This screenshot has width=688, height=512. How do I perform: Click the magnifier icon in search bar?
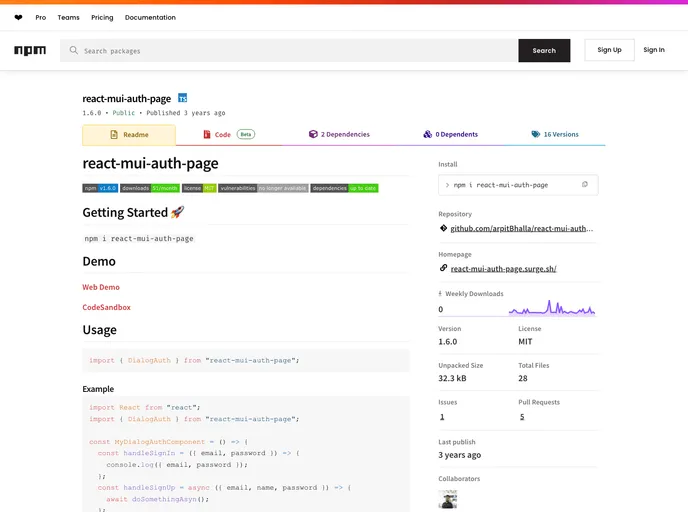click(x=74, y=50)
